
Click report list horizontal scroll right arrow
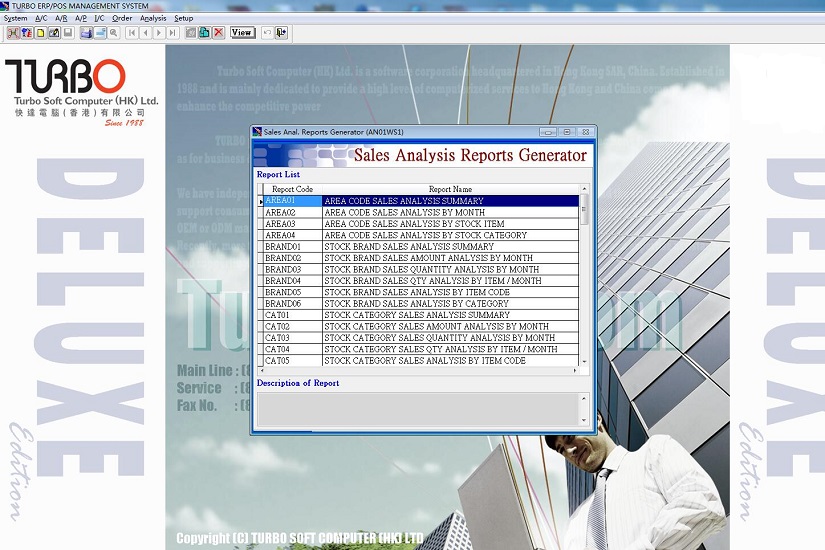[x=575, y=371]
